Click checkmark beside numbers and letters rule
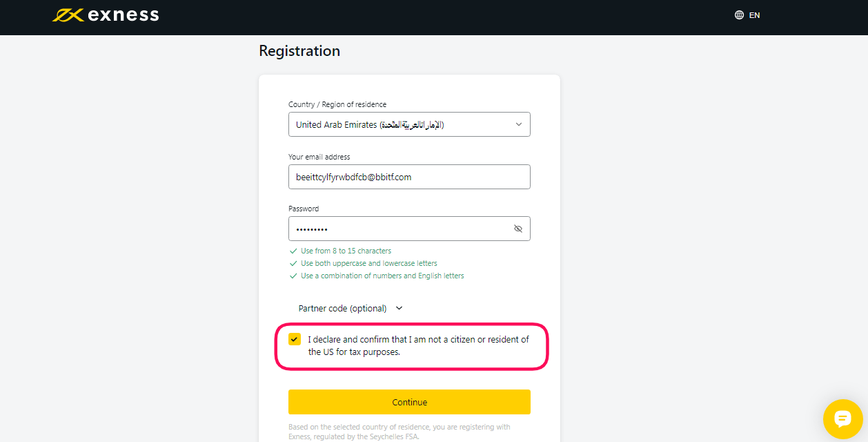The width and height of the screenshot is (868, 442). point(293,276)
